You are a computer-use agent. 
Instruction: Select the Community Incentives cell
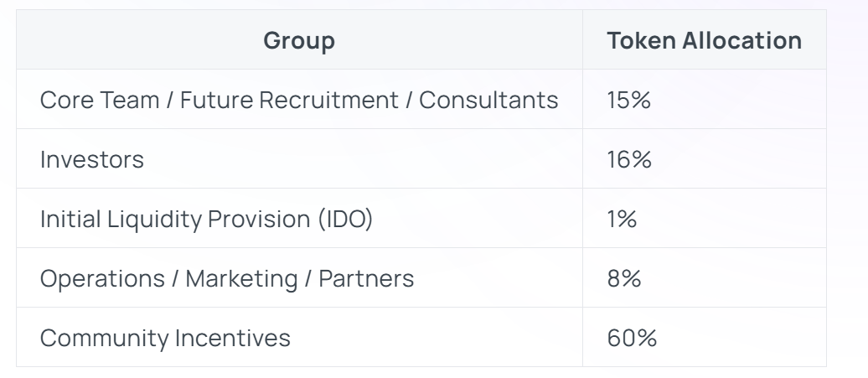pos(165,338)
